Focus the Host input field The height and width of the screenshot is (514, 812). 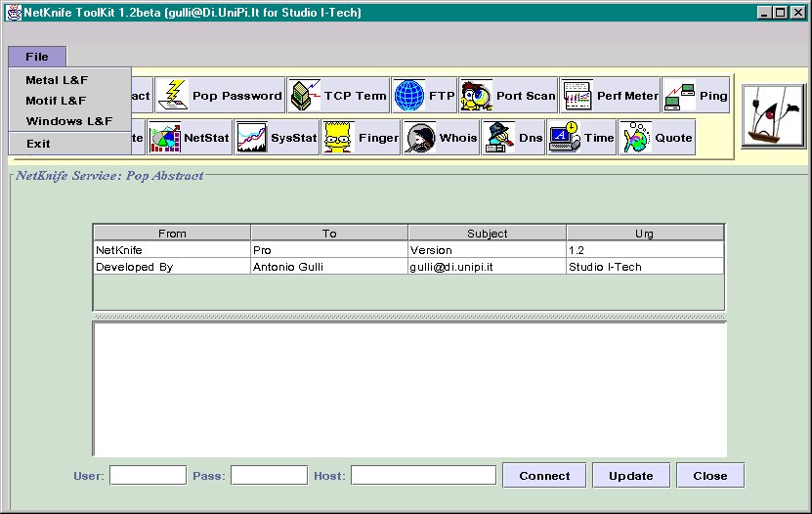(424, 475)
